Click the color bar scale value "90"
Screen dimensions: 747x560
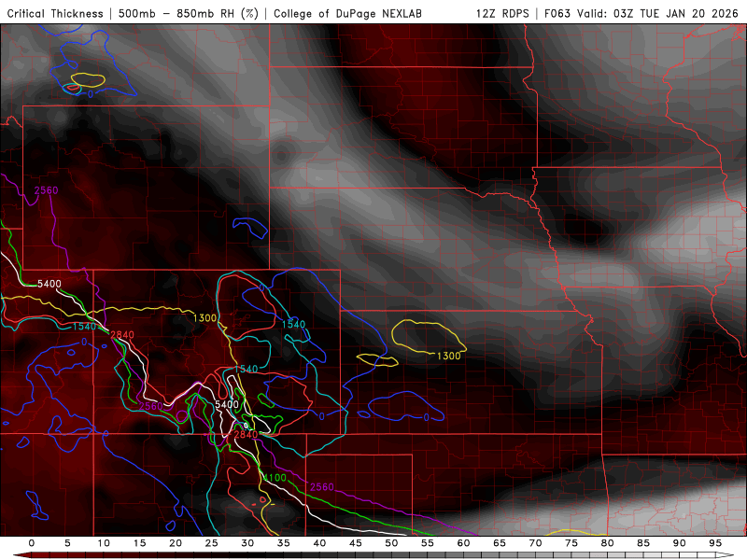pos(680,543)
